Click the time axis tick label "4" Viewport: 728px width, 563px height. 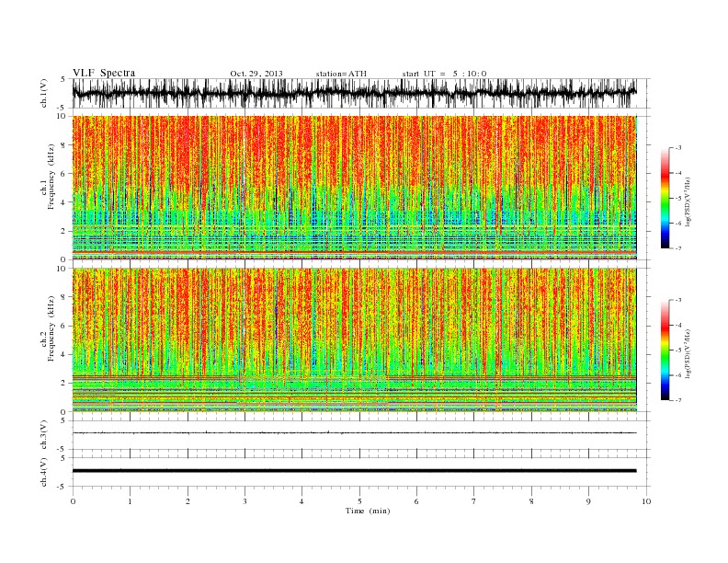click(x=301, y=501)
